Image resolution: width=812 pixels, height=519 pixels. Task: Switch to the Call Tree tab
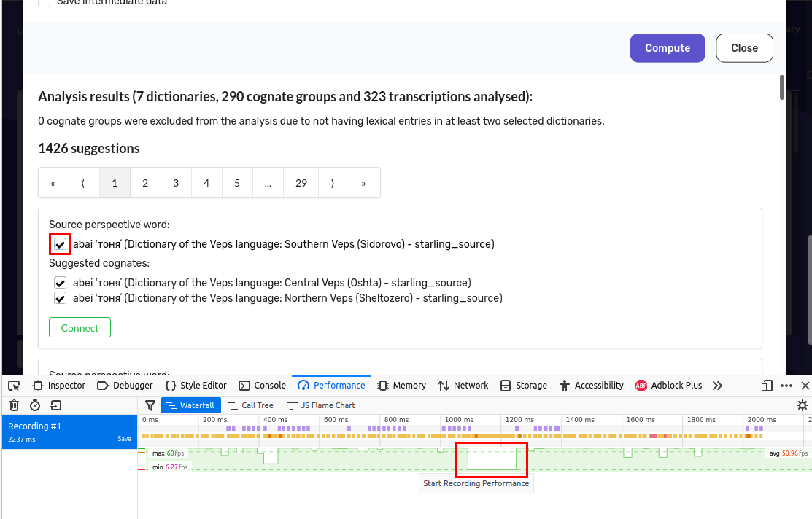[x=251, y=405]
